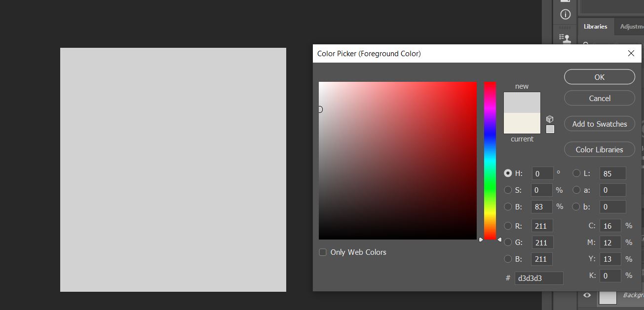This screenshot has width=644, height=310.
Task: Click the current color swatch to revert
Action: [x=522, y=123]
